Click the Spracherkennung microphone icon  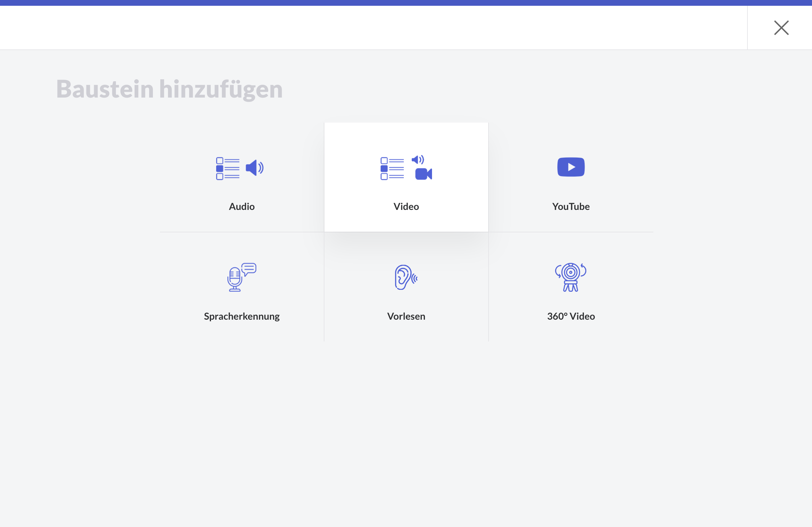(x=235, y=280)
